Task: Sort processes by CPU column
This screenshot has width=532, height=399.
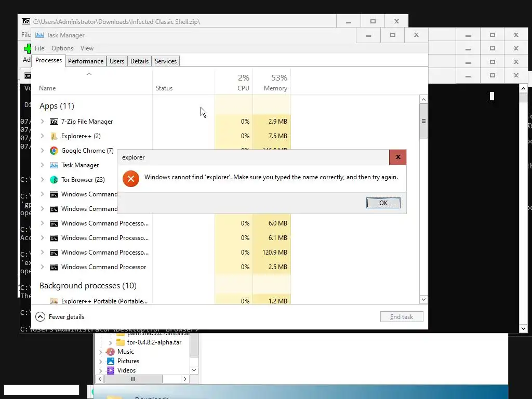Action: pos(234,83)
